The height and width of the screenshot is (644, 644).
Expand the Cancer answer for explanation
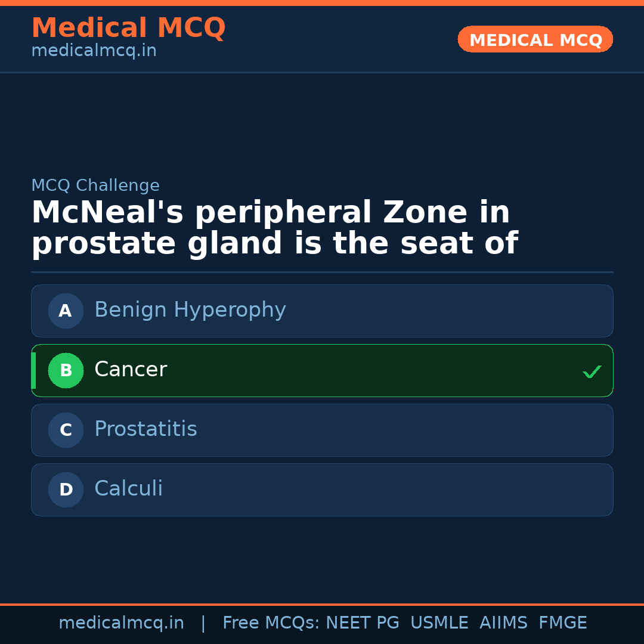[322, 370]
